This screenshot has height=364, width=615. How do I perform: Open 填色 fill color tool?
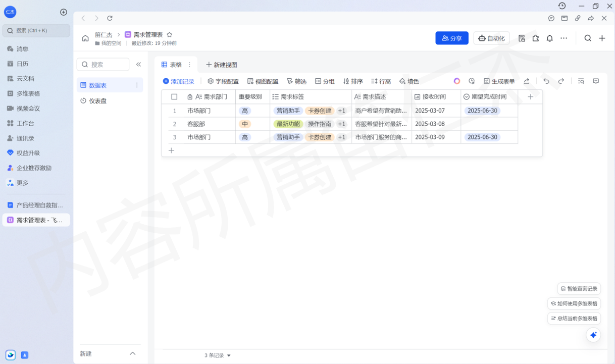tap(409, 81)
